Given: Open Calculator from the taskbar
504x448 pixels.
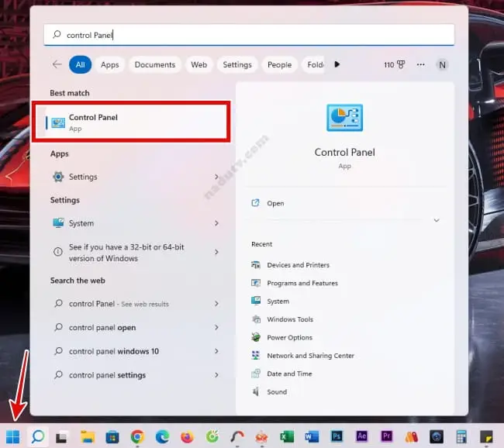Looking at the screenshot, I should coord(461,436).
